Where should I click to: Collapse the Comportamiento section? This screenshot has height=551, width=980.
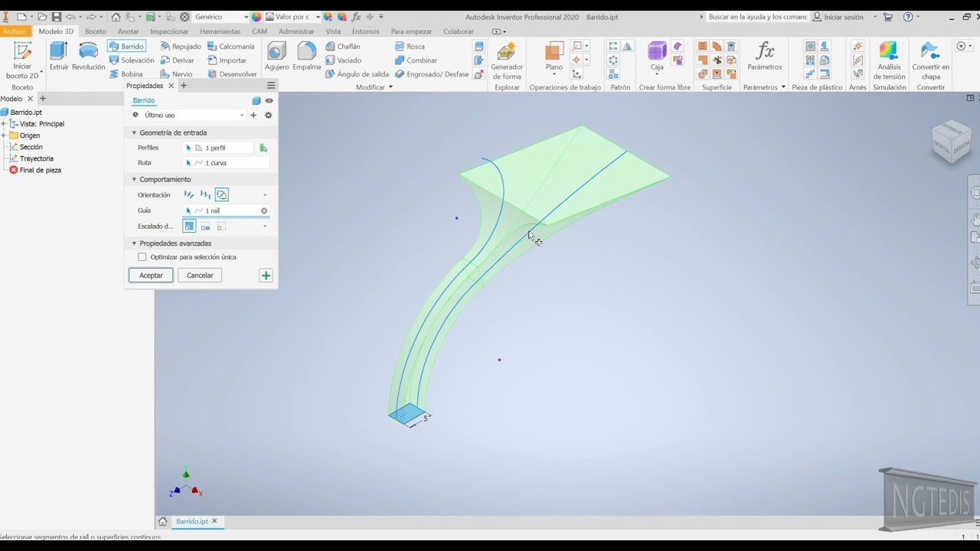click(134, 179)
